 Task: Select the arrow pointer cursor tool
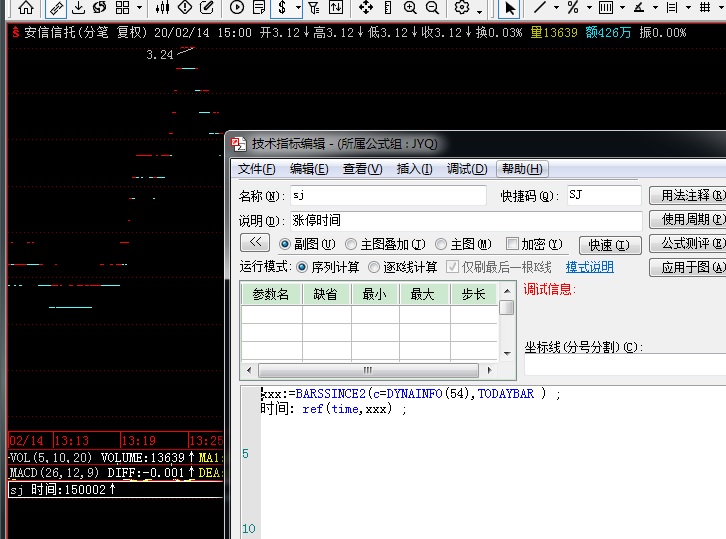(510, 8)
